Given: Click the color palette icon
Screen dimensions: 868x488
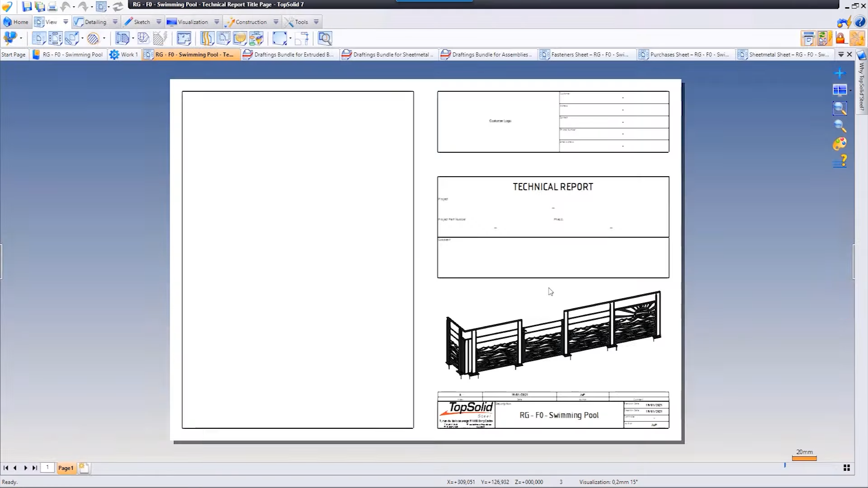Looking at the screenshot, I should [840, 144].
